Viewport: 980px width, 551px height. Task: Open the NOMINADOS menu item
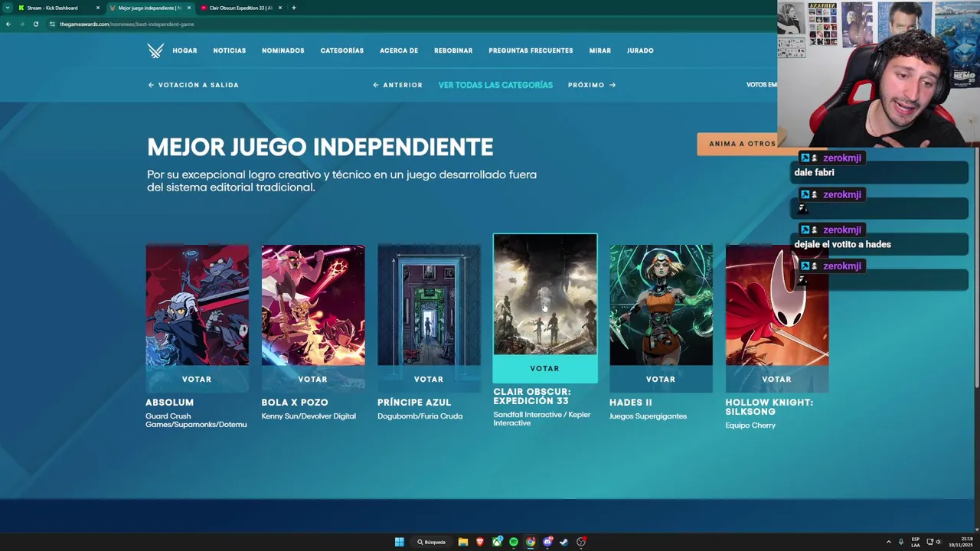point(283,51)
